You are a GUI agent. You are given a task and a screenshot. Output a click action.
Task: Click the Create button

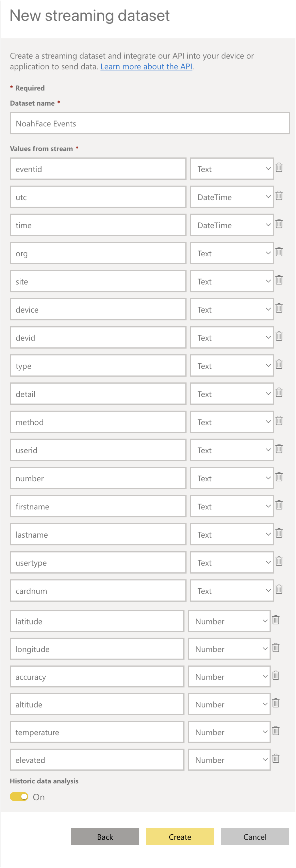(x=180, y=837)
